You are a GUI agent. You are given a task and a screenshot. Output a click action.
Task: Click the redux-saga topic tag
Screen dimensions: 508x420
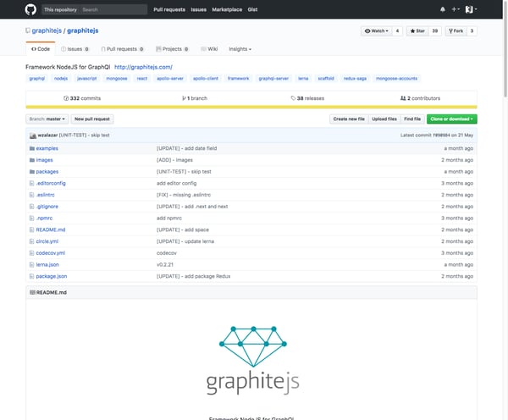coord(355,79)
